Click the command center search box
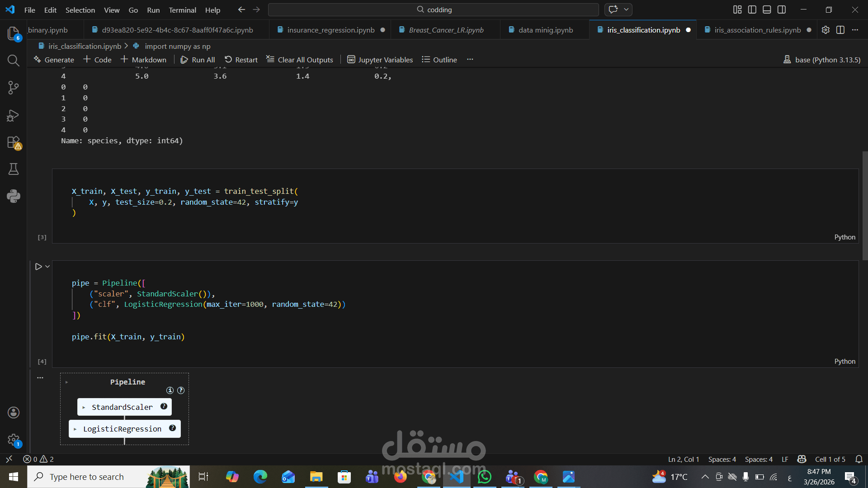 coord(433,9)
